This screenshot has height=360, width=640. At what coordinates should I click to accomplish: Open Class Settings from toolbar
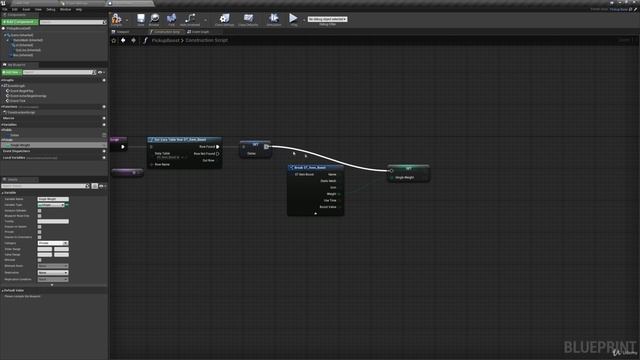(224, 18)
